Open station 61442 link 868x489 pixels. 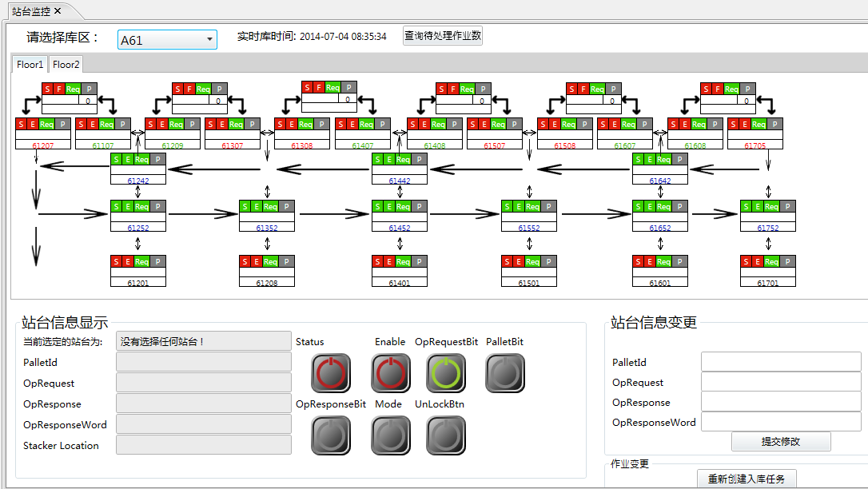coord(400,181)
